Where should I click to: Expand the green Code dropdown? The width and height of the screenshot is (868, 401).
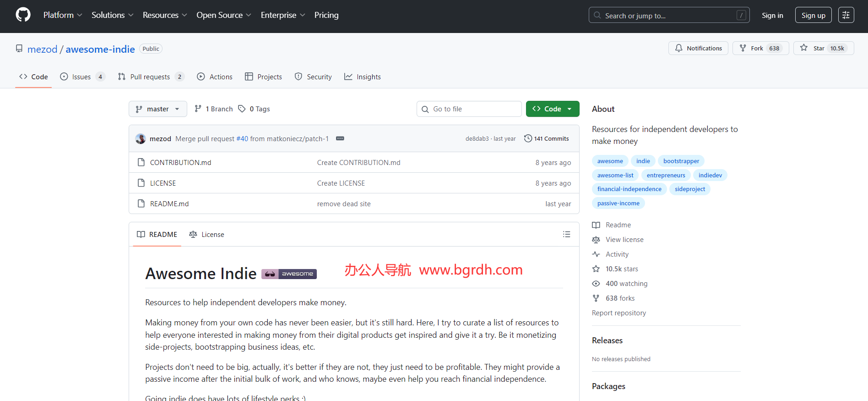[553, 109]
